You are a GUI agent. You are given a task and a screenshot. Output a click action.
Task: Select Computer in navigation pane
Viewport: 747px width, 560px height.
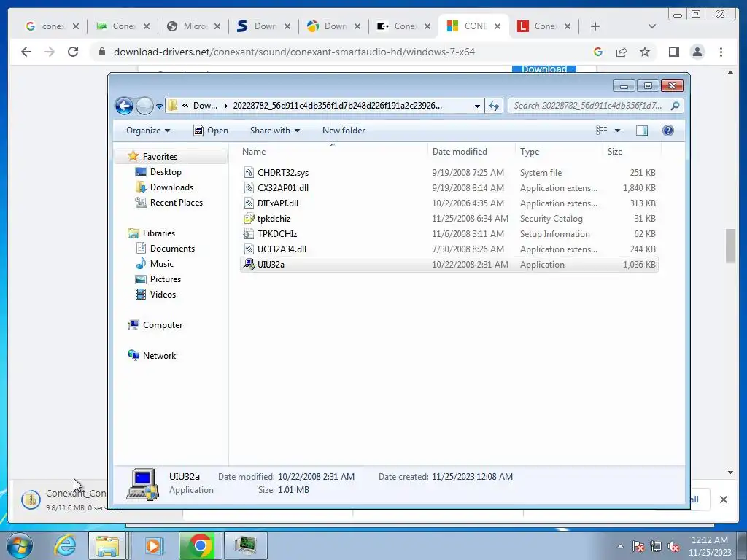click(x=163, y=324)
